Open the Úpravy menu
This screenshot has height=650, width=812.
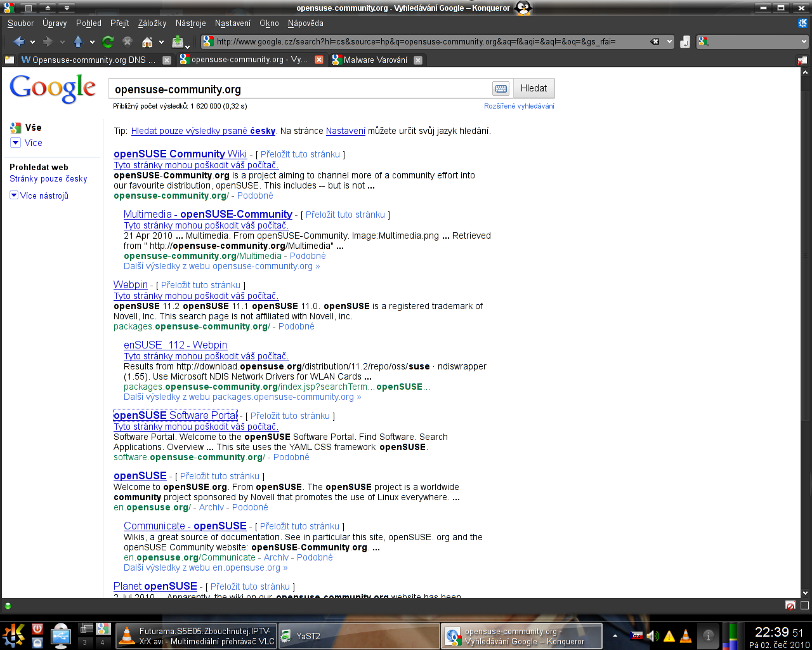(x=55, y=23)
